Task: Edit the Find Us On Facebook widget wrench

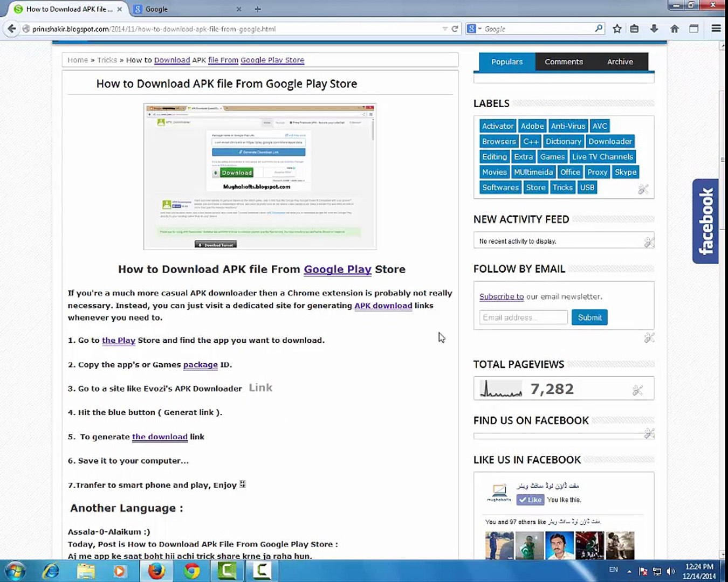Action: [649, 433]
